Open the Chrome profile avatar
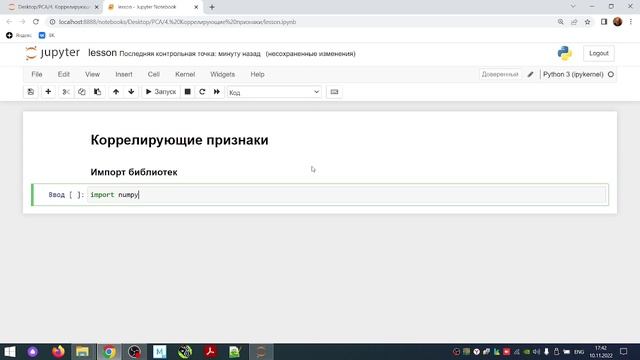The height and width of the screenshot is (360, 640). [x=618, y=22]
